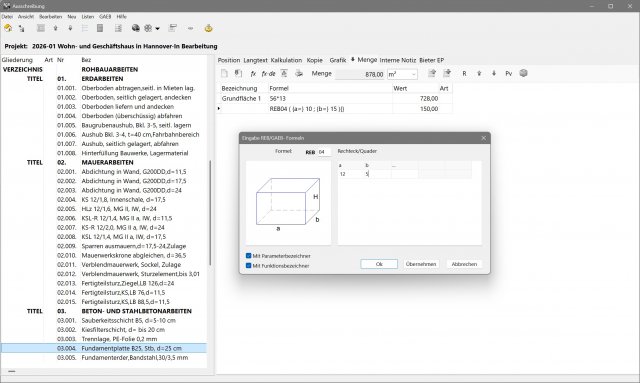Open the Hilfe menu
This screenshot has height=383, width=640.
tap(122, 17)
